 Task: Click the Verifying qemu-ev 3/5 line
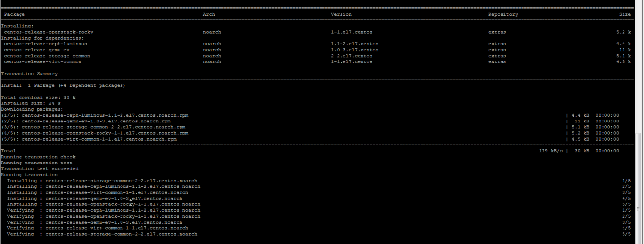pos(319,222)
